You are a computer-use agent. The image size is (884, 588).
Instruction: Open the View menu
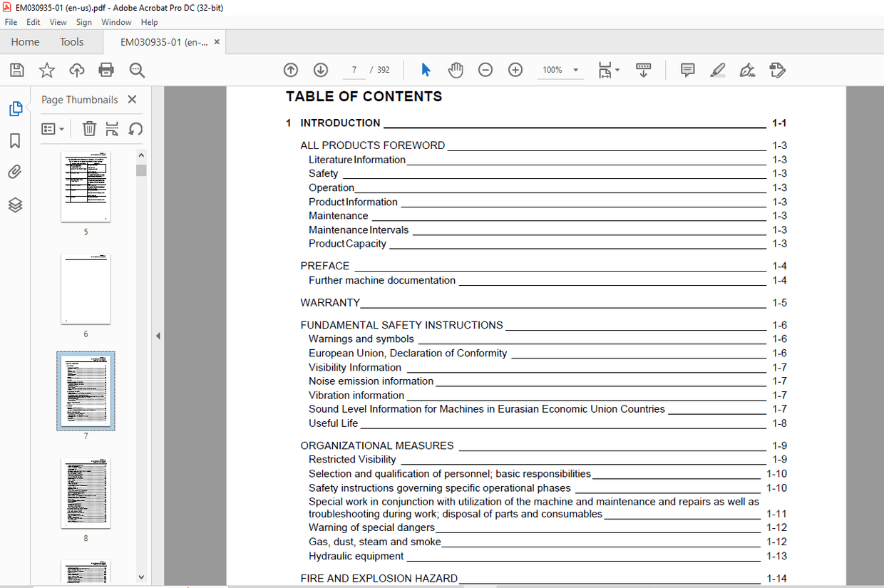[x=58, y=22]
